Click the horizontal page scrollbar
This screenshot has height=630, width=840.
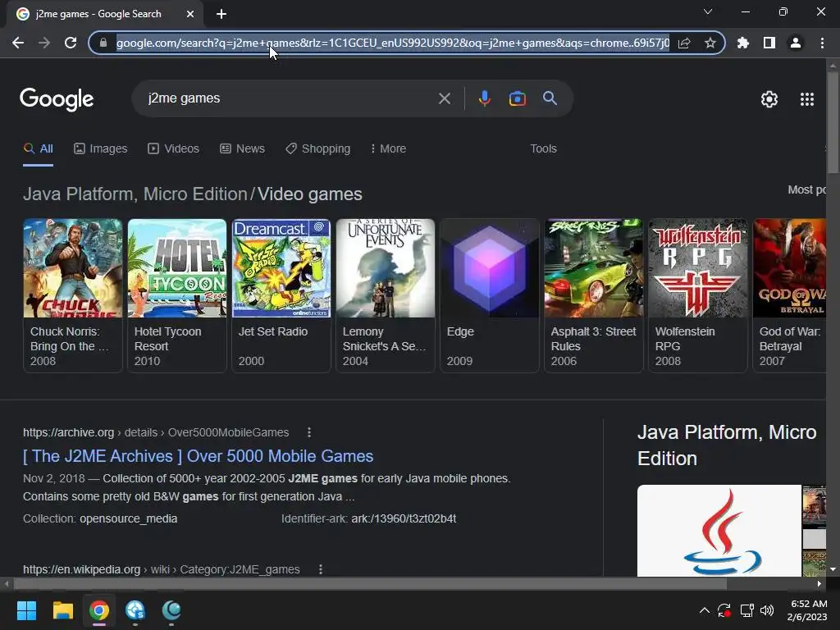[370, 584]
